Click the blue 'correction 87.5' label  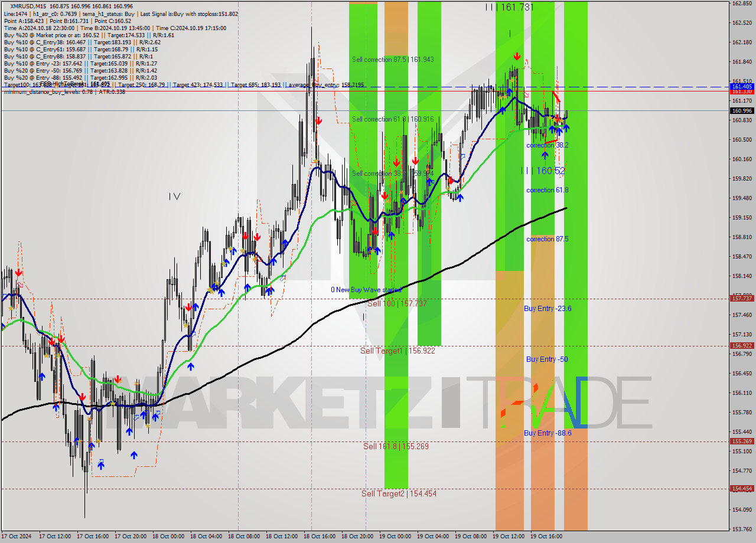pyautogui.click(x=548, y=239)
